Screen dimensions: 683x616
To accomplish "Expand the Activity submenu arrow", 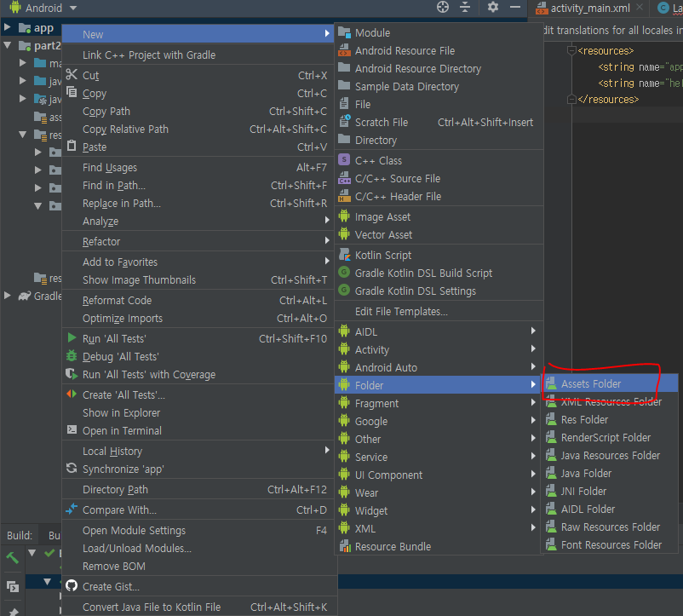I will [533, 348].
